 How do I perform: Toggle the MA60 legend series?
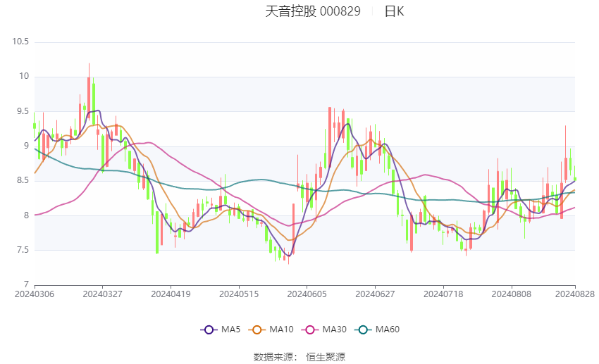377,330
